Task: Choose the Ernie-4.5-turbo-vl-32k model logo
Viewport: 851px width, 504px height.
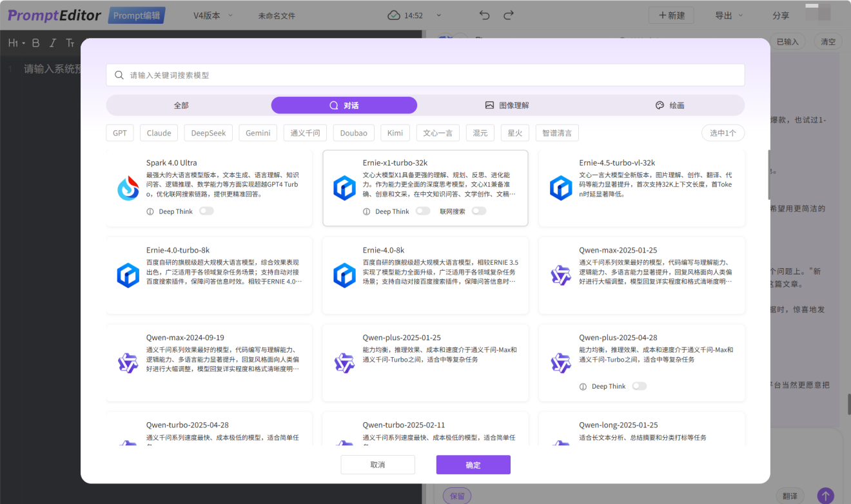Action: coord(561,188)
